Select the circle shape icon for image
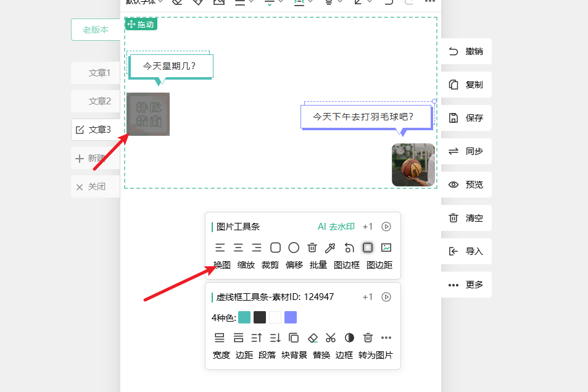Screen dimensions: 588x392 (294, 248)
